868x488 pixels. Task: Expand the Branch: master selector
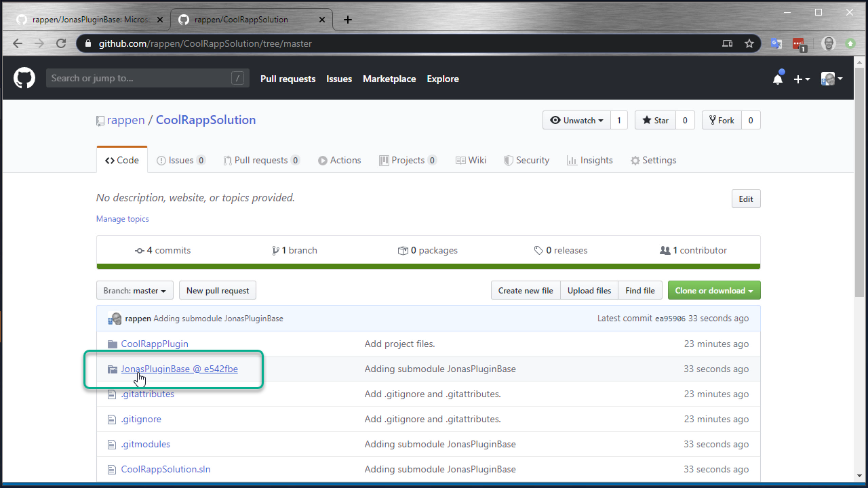pyautogui.click(x=135, y=291)
